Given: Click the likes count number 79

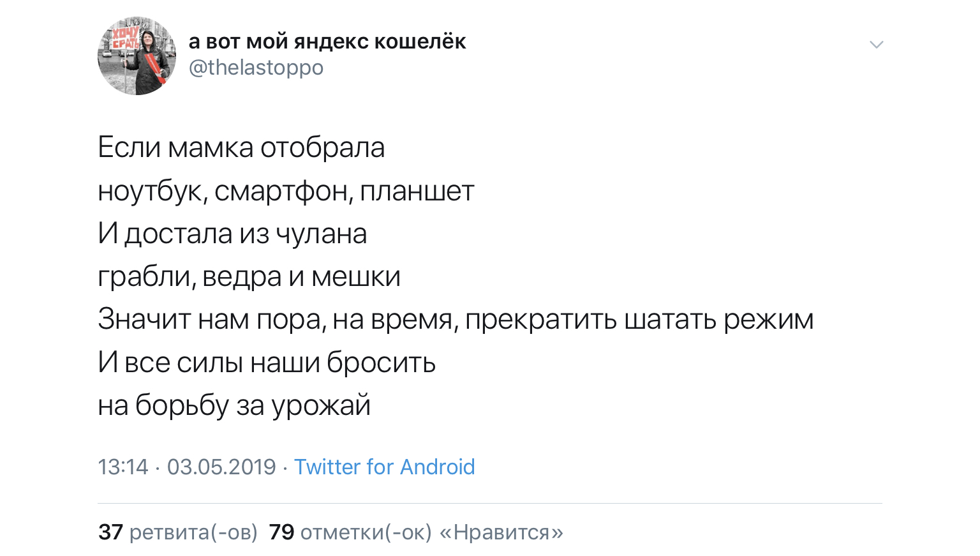Looking at the screenshot, I should tap(281, 532).
